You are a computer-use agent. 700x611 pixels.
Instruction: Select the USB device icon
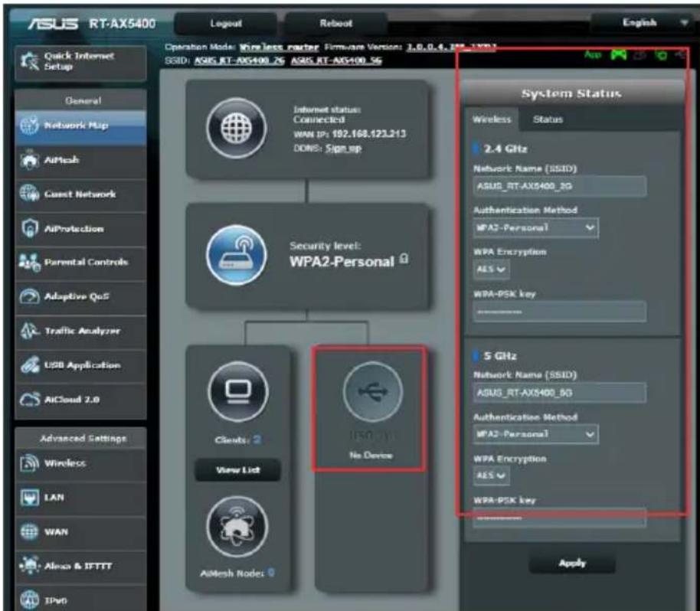point(373,392)
